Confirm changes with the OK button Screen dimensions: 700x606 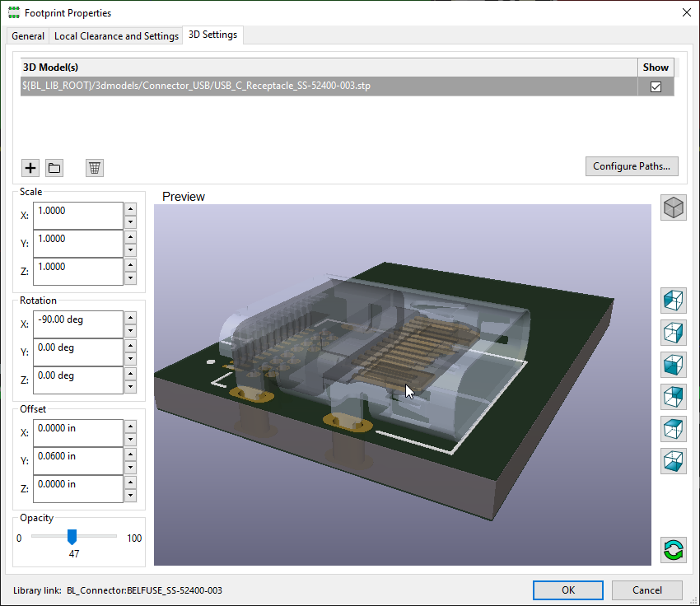pos(567,590)
